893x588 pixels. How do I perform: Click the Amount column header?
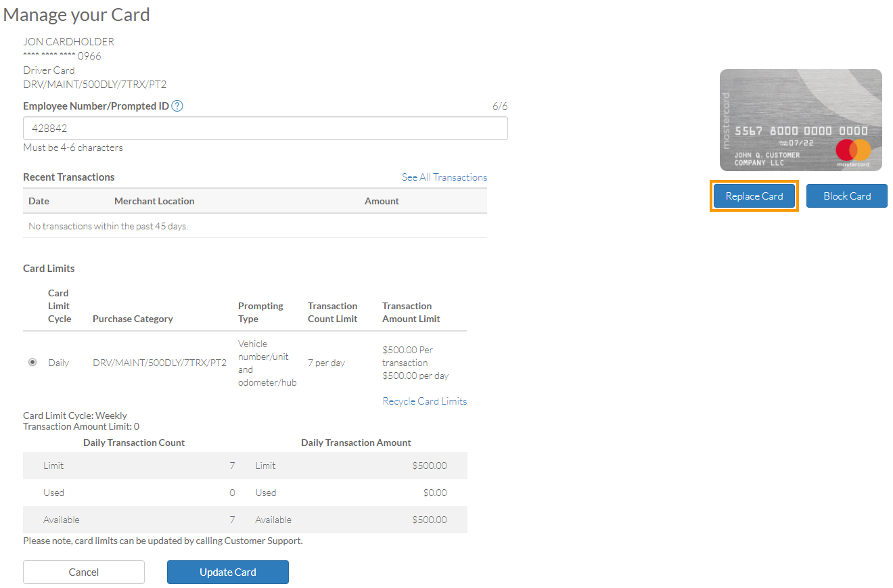click(382, 201)
